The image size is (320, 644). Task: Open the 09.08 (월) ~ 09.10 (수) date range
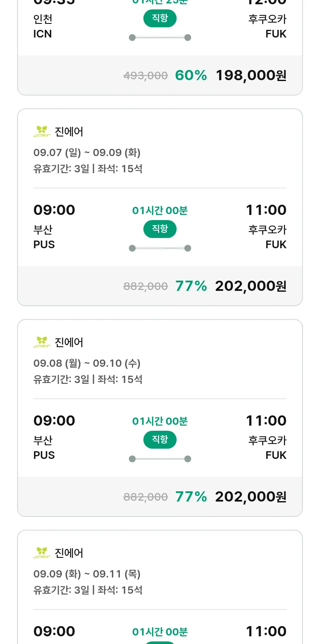87,363
